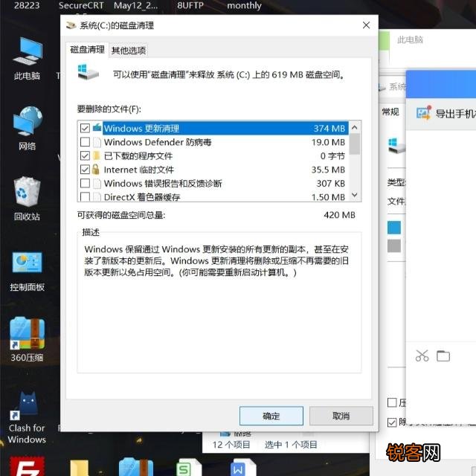Toggle the checked 除 checkbox in properties window
476x476 pixels.
(x=392, y=422)
